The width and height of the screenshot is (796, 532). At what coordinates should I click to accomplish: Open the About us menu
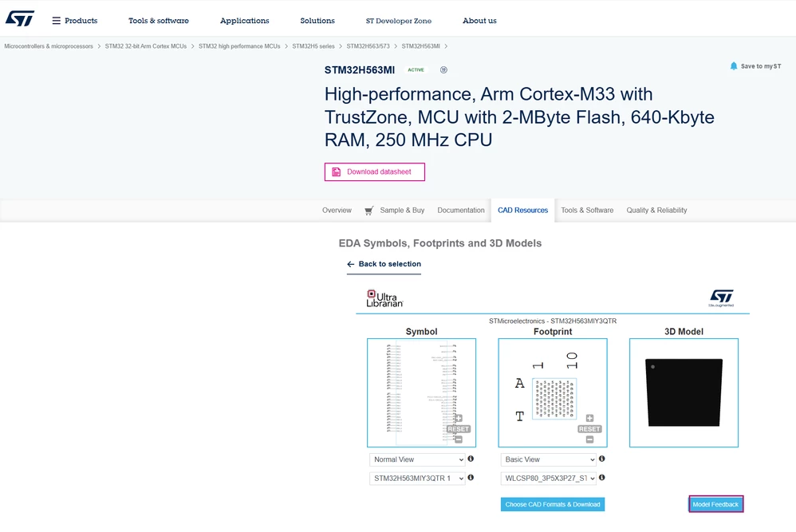coord(479,21)
